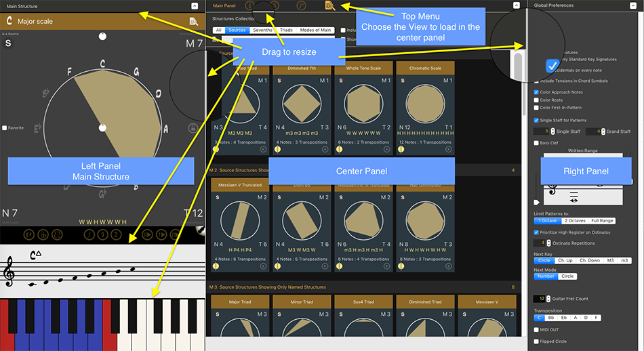644x351 pixels.
Task: Set Next Key to M3
Action: coord(610,261)
